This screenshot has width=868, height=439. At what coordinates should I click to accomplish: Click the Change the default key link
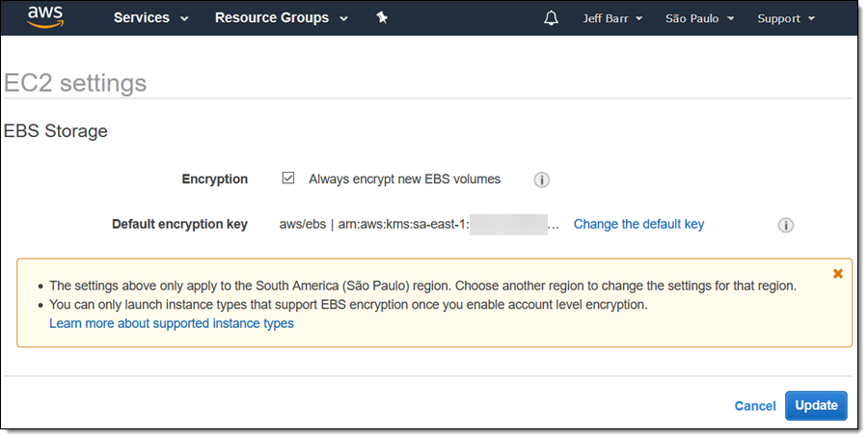point(638,224)
